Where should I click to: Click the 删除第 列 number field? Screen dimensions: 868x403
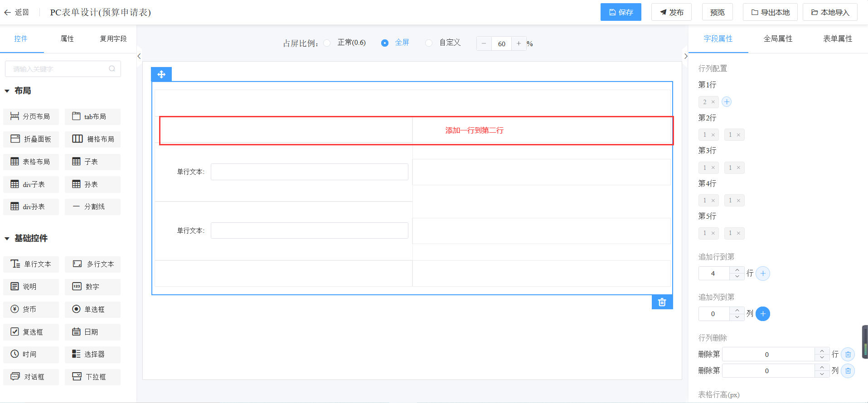[x=768, y=371]
